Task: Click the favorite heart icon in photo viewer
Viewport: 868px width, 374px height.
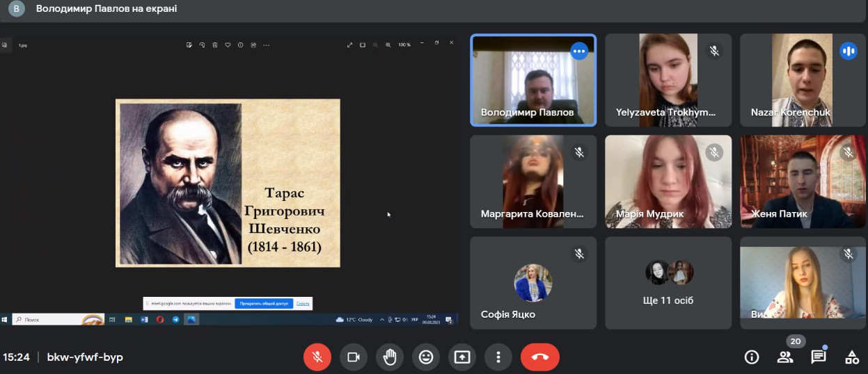Action: [x=228, y=44]
